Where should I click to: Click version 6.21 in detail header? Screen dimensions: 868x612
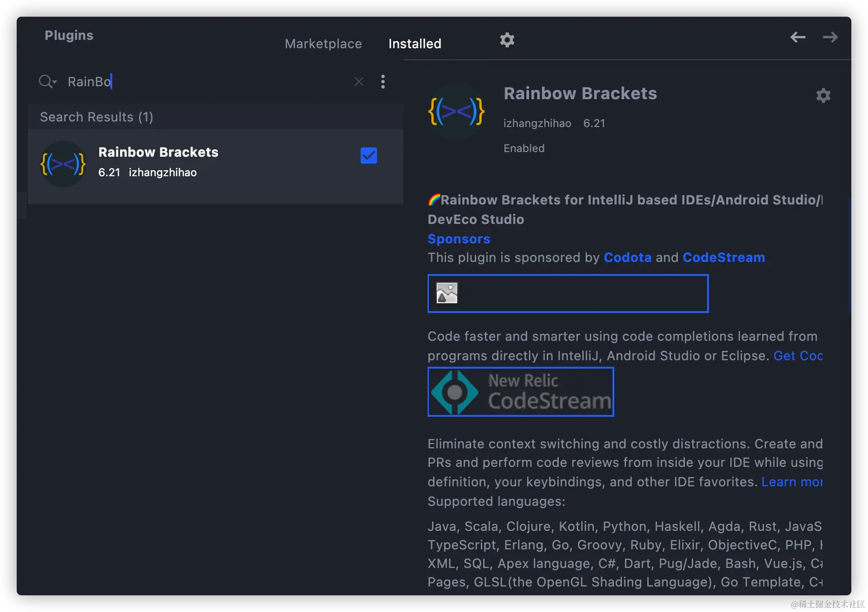click(x=594, y=123)
